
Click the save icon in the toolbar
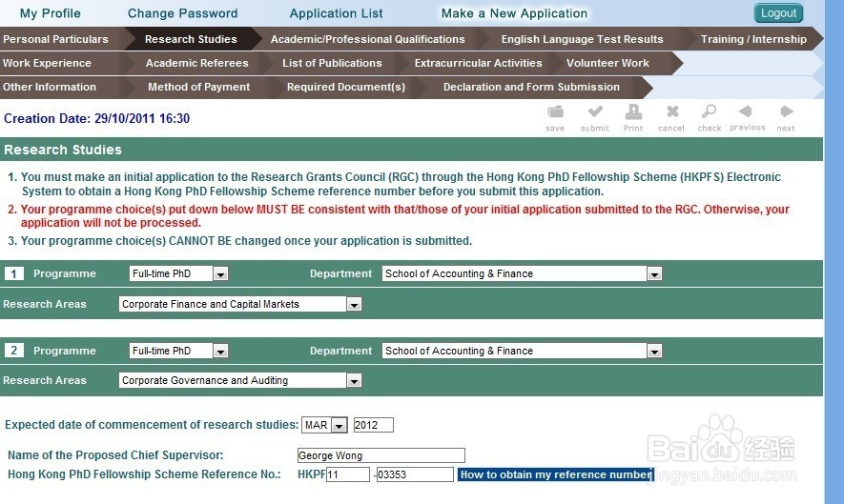pos(555,111)
